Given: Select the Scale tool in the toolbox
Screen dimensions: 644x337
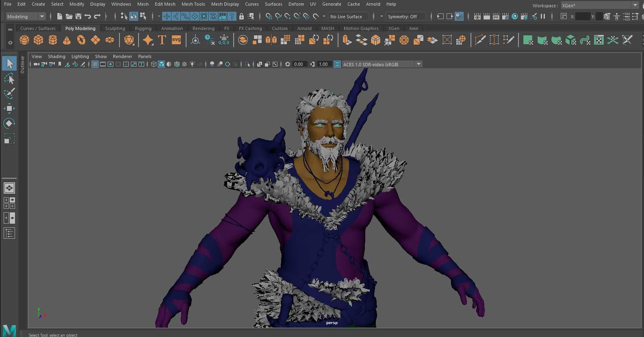Looking at the screenshot, I should (9, 138).
